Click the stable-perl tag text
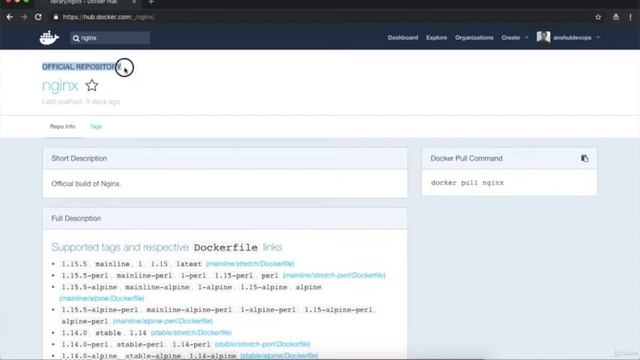 click(140, 344)
